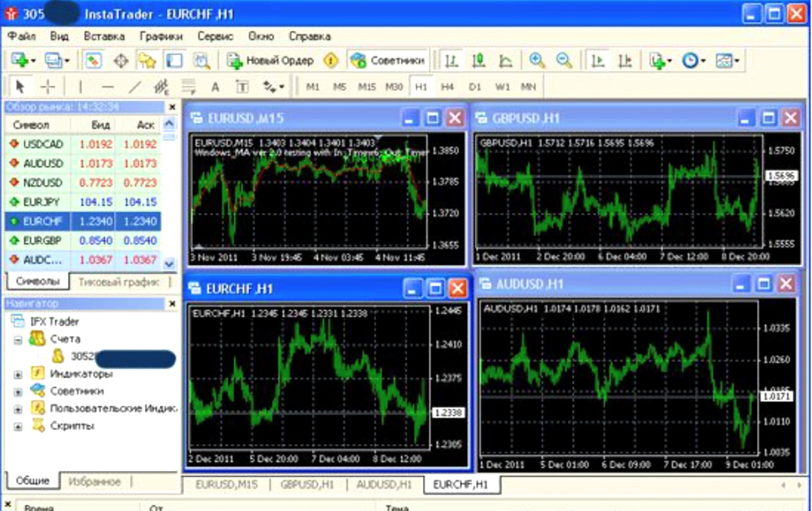Expand the Индикаторы tree node
The image size is (812, 511).
click(18, 374)
